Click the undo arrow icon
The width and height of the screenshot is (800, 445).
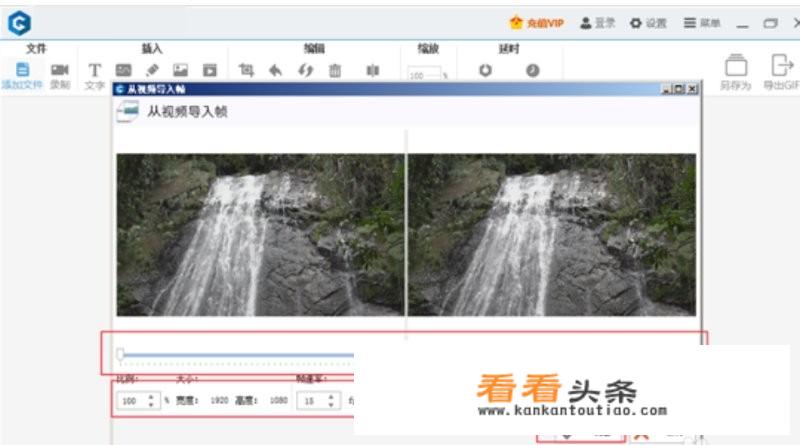tap(276, 70)
